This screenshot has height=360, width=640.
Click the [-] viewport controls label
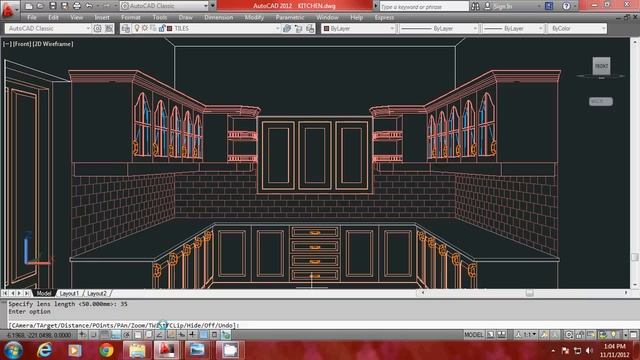pos(7,44)
